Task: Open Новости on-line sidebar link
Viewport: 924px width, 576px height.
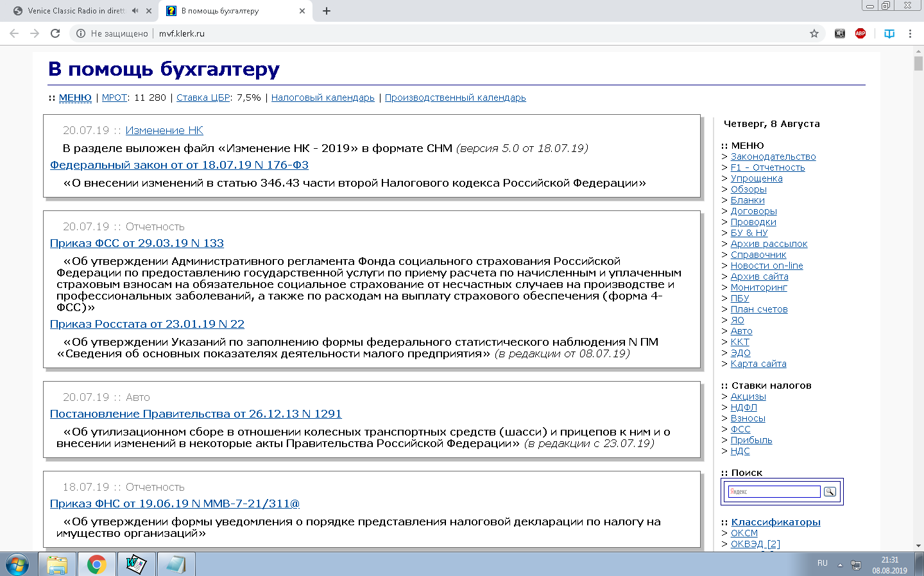Action: tap(767, 266)
